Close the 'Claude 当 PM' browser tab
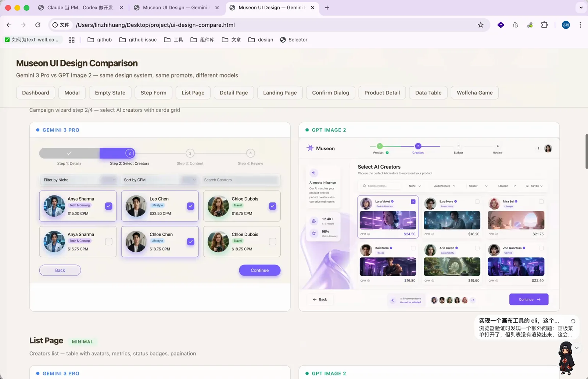Viewport: 588px width, 379px height. coord(122,7)
